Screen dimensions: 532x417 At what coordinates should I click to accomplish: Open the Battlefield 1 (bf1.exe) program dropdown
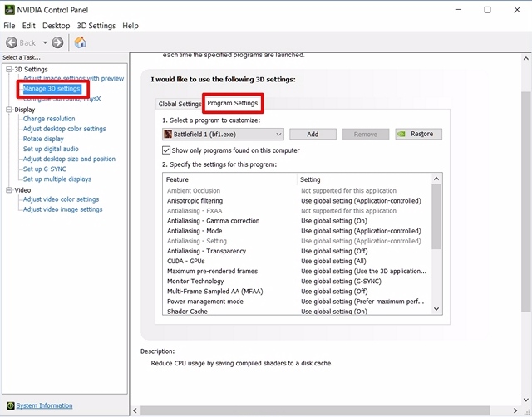point(224,135)
